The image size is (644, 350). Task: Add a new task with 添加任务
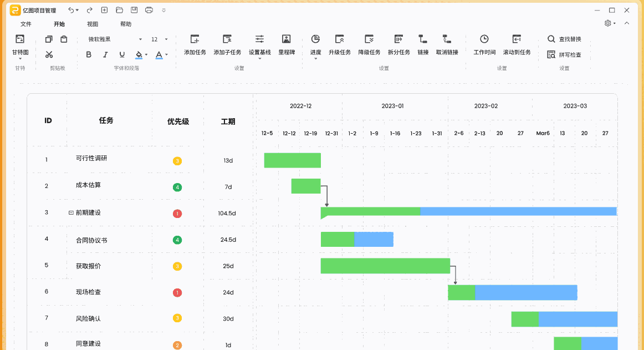point(195,44)
